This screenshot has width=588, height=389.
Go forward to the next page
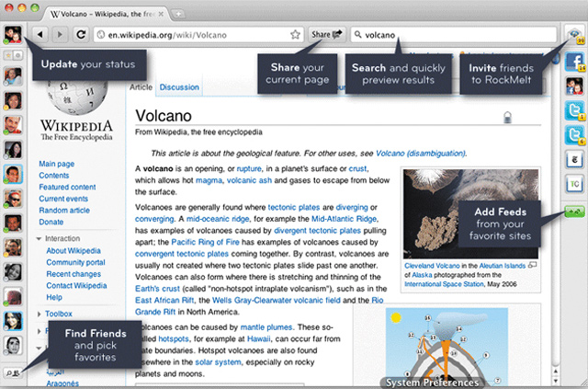(59, 35)
